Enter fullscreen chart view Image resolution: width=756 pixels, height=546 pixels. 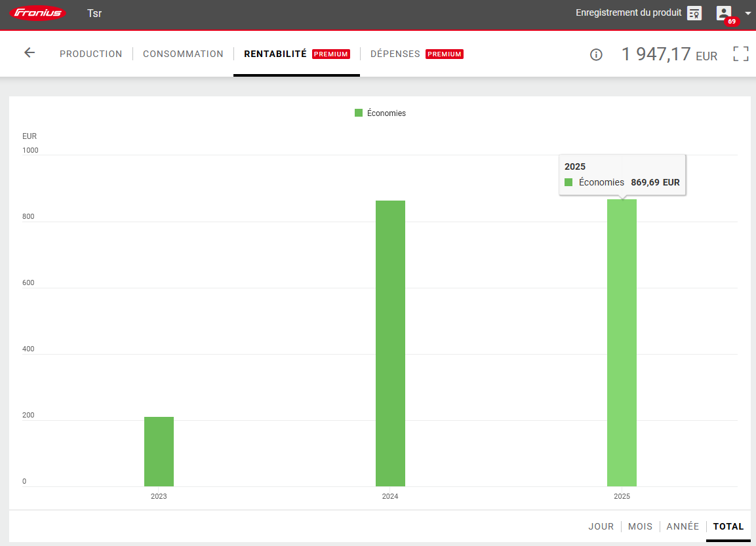click(x=740, y=54)
